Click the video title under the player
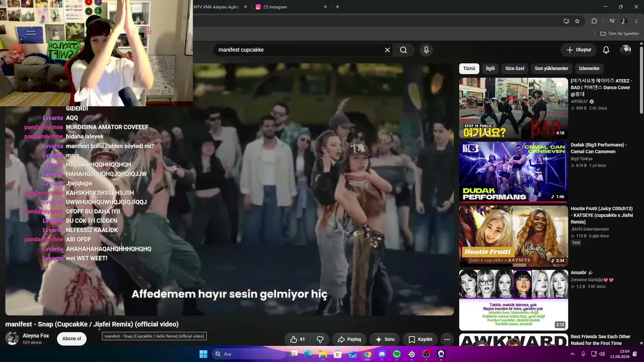Viewport: 644px width, 362px height. (x=92, y=324)
